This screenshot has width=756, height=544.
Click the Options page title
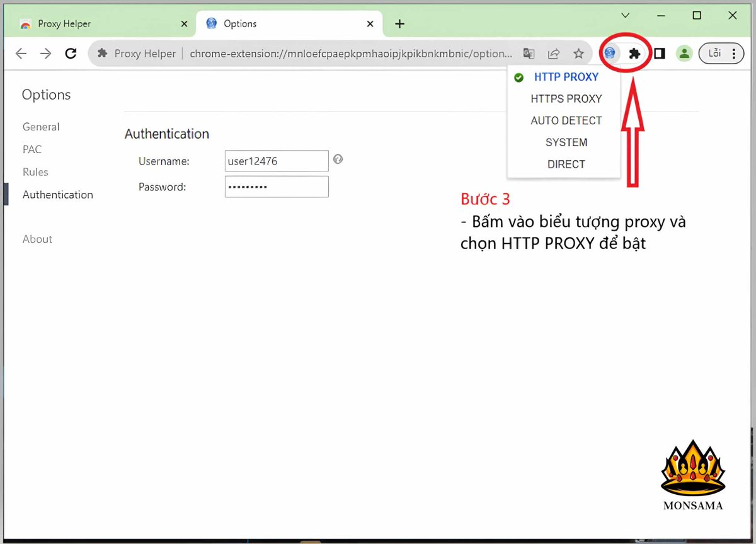click(x=47, y=95)
